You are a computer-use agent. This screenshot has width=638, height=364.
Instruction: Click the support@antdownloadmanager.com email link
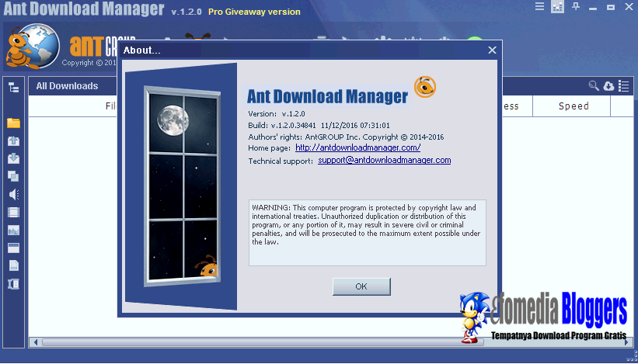[x=384, y=160]
